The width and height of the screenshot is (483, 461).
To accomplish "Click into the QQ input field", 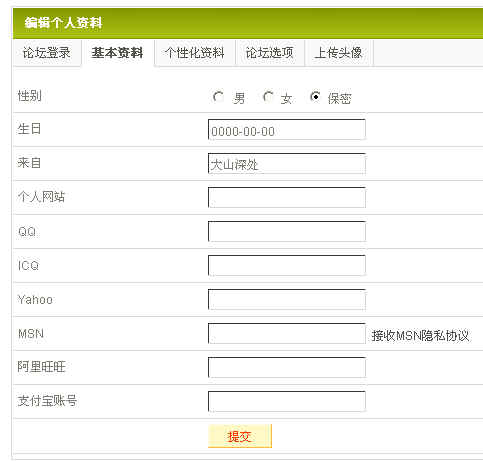I will coord(287,232).
